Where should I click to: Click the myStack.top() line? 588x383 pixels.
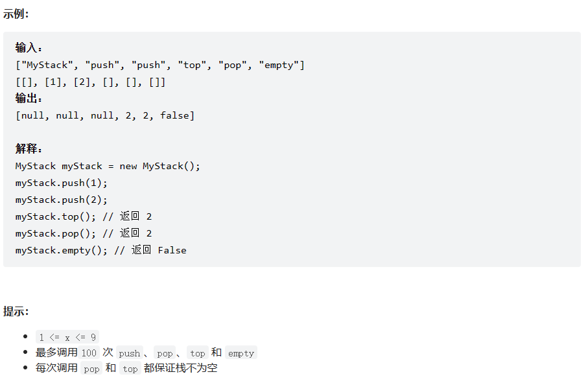pyautogui.click(x=84, y=216)
